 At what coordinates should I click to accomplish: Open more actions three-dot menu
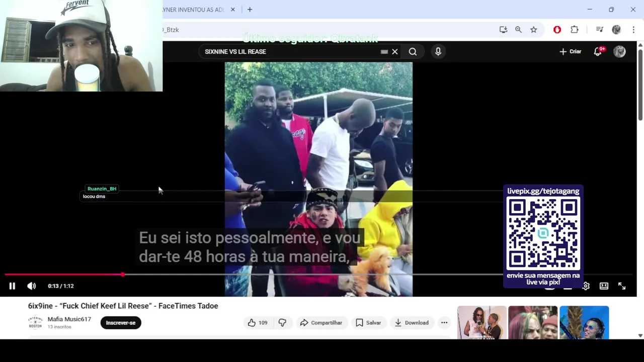pos(444,323)
